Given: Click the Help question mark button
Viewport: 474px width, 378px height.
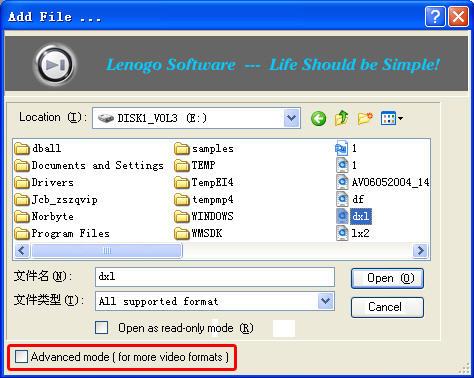Looking at the screenshot, I should point(435,16).
